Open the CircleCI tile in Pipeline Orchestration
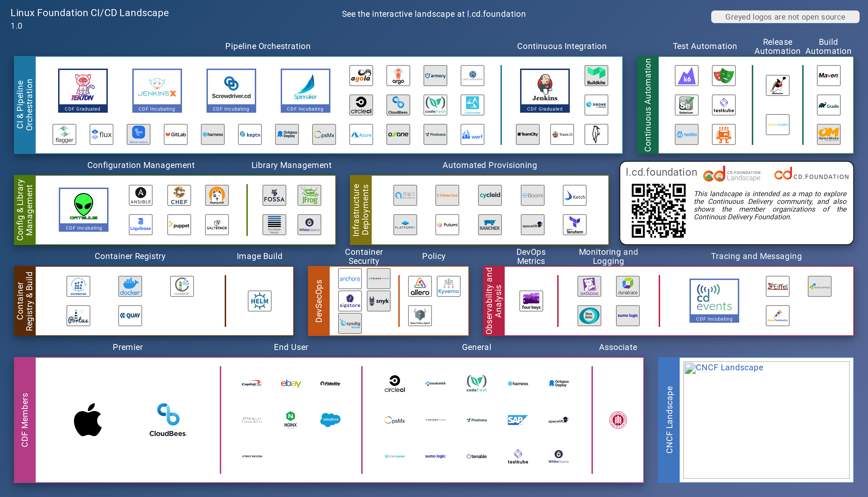Image resolution: width=868 pixels, height=497 pixels. pyautogui.click(x=361, y=105)
